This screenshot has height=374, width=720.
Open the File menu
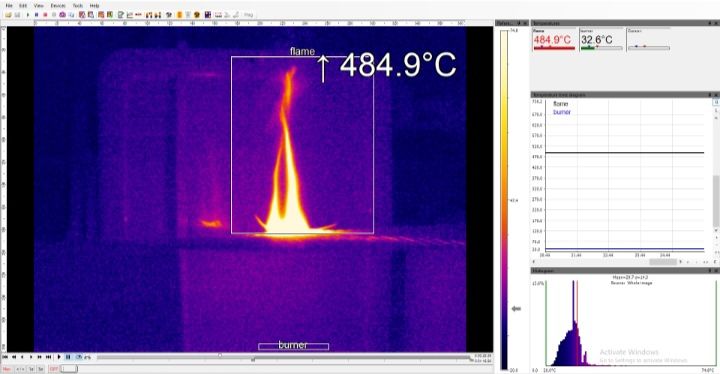tap(9, 6)
